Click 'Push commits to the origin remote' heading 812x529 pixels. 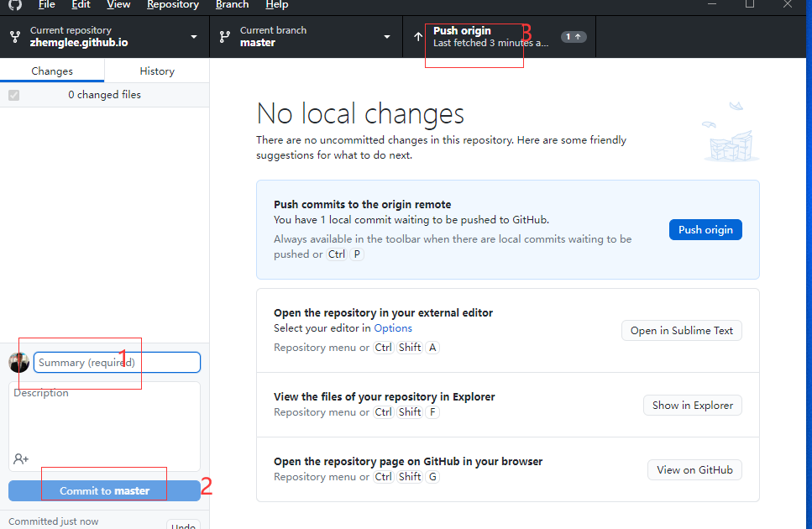[x=363, y=204]
